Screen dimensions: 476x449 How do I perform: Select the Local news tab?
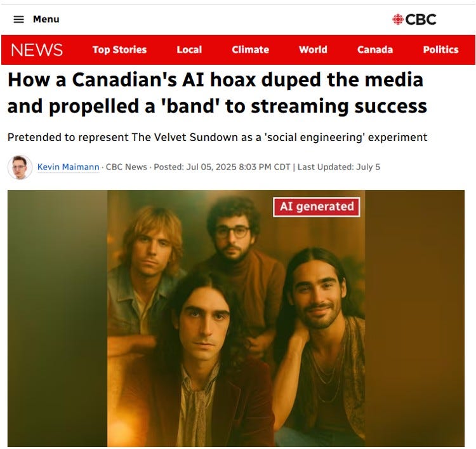pos(189,50)
